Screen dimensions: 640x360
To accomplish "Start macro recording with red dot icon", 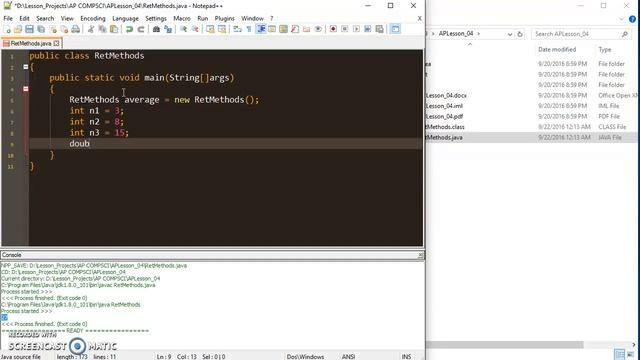I will (x=333, y=29).
